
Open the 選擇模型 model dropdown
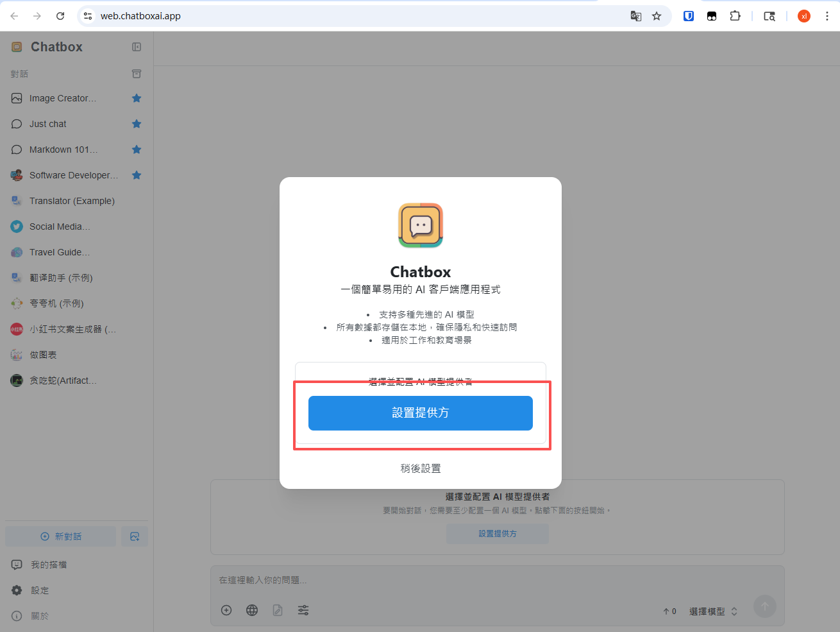pyautogui.click(x=714, y=611)
